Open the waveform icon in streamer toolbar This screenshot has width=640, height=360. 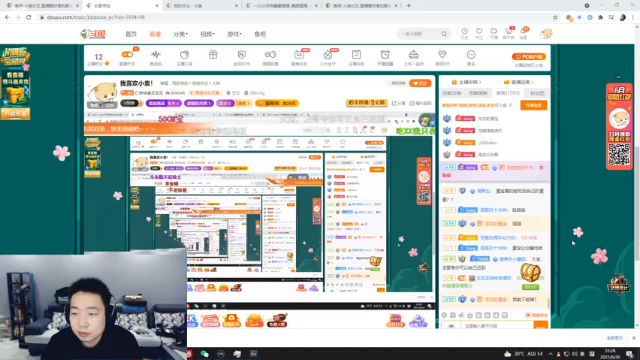point(156,54)
